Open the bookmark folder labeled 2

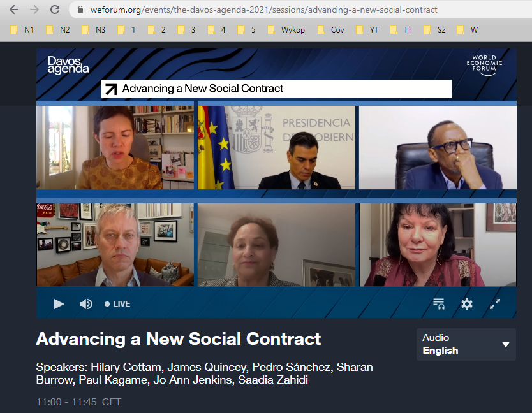coord(156,30)
